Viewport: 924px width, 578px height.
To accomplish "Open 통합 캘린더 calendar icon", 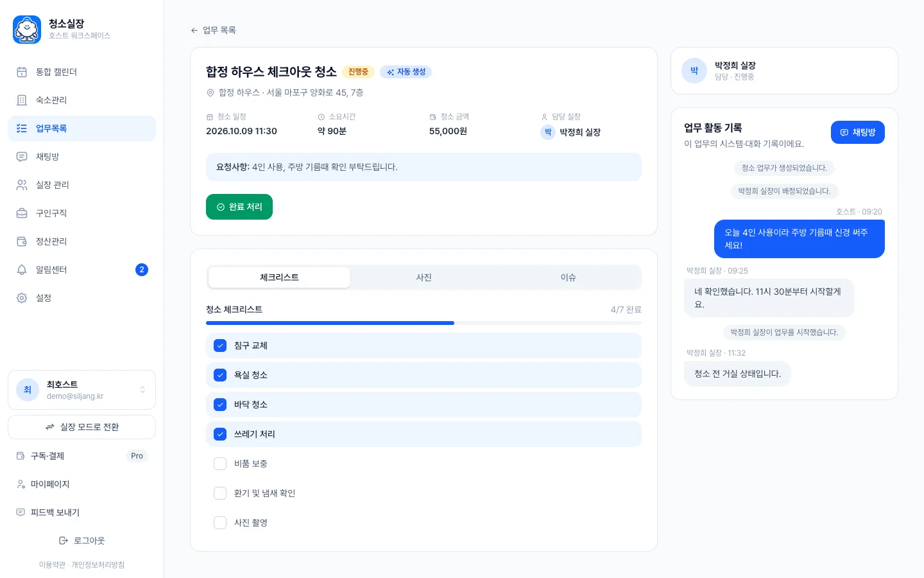I will point(22,72).
